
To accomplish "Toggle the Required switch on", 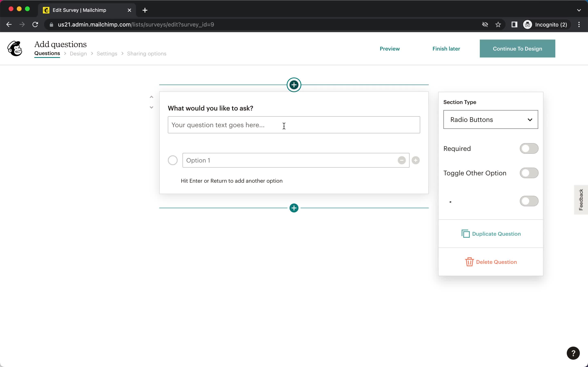I will 529,148.
